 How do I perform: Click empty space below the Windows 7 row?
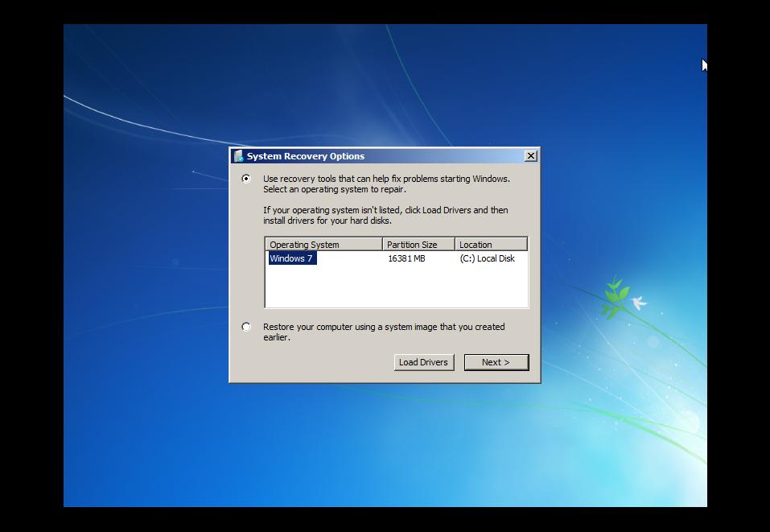pyautogui.click(x=396, y=287)
